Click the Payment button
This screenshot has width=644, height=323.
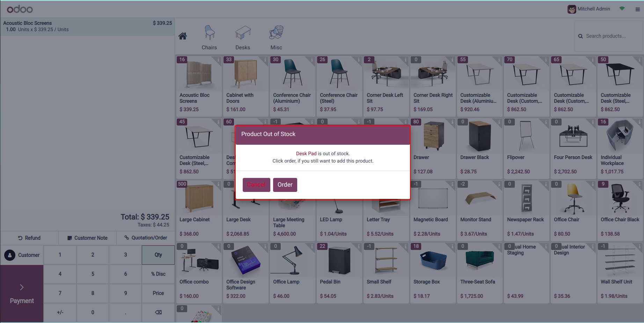click(x=22, y=294)
